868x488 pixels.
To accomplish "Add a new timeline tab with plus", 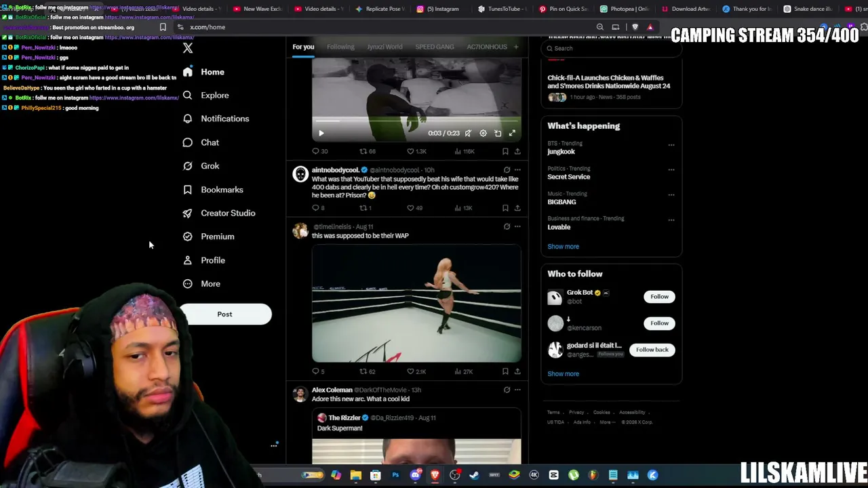I will click(x=516, y=47).
